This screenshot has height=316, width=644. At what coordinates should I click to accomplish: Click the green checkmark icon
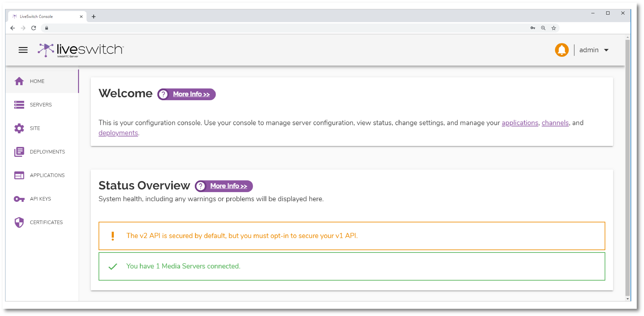[113, 266]
